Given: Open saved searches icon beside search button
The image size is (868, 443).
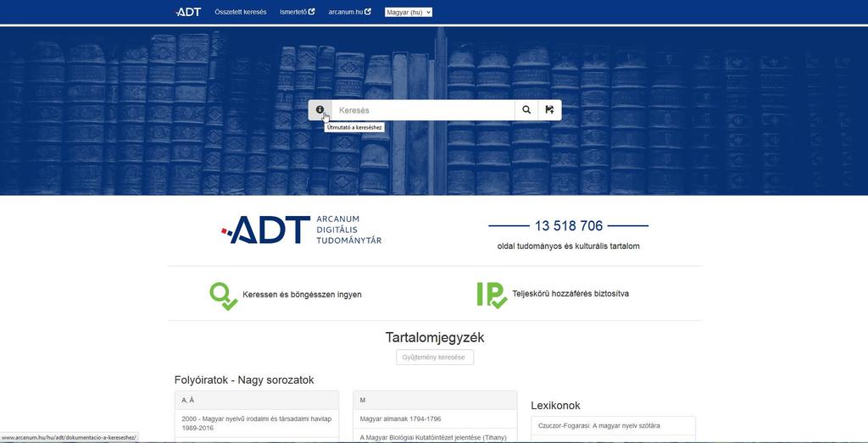Looking at the screenshot, I should [549, 110].
